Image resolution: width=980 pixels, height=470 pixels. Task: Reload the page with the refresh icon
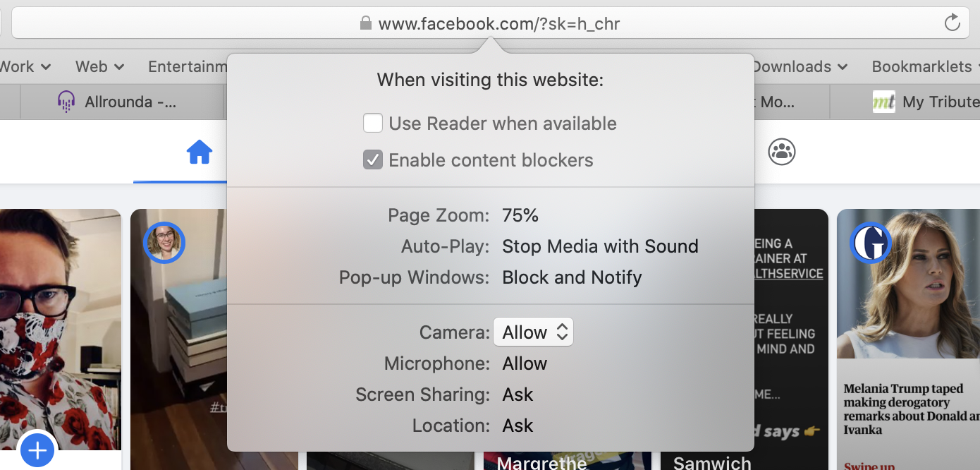[952, 23]
